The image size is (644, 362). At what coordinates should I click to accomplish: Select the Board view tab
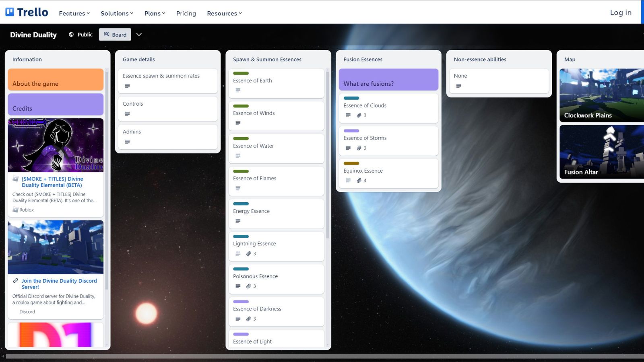[115, 35]
